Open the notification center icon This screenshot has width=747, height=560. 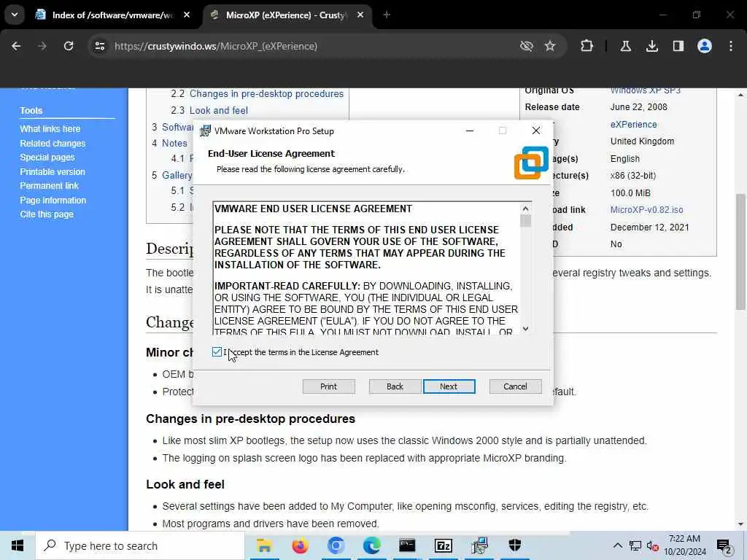[x=724, y=545]
